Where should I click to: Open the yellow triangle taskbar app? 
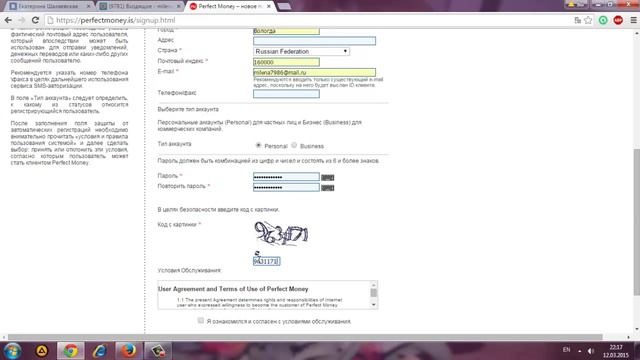42,351
